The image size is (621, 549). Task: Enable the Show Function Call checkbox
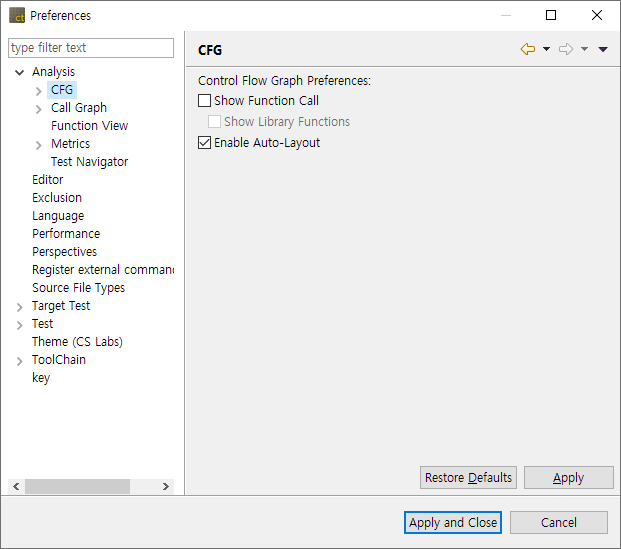click(205, 101)
